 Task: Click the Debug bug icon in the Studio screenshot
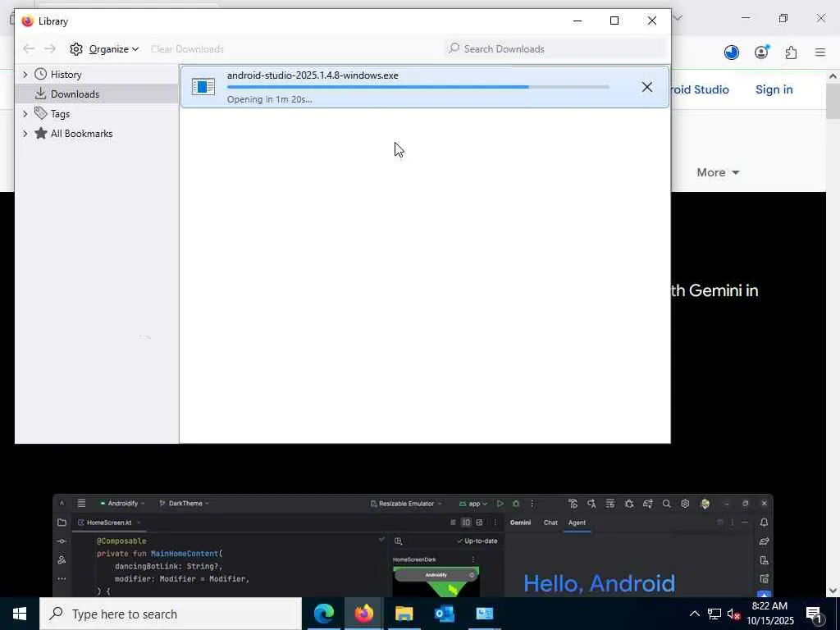516,504
